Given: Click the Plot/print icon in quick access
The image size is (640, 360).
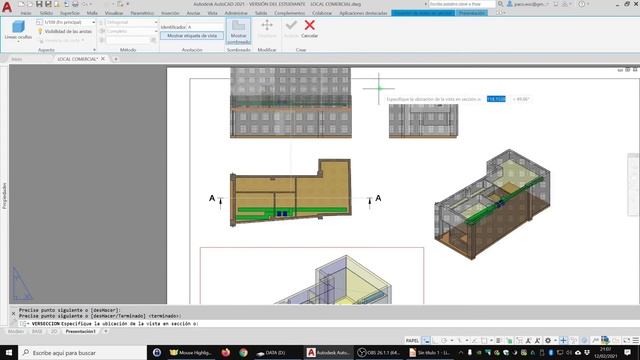Looking at the screenshot, I should tap(75, 4).
